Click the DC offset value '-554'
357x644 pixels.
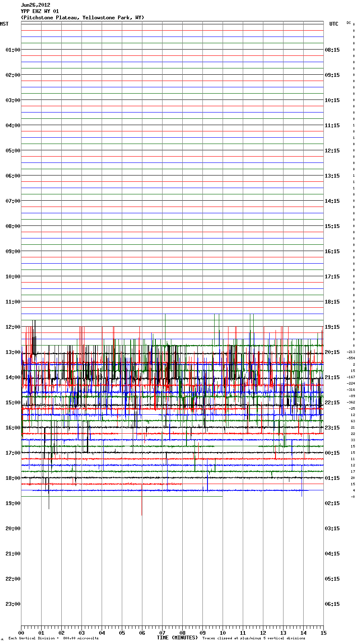point(351,358)
